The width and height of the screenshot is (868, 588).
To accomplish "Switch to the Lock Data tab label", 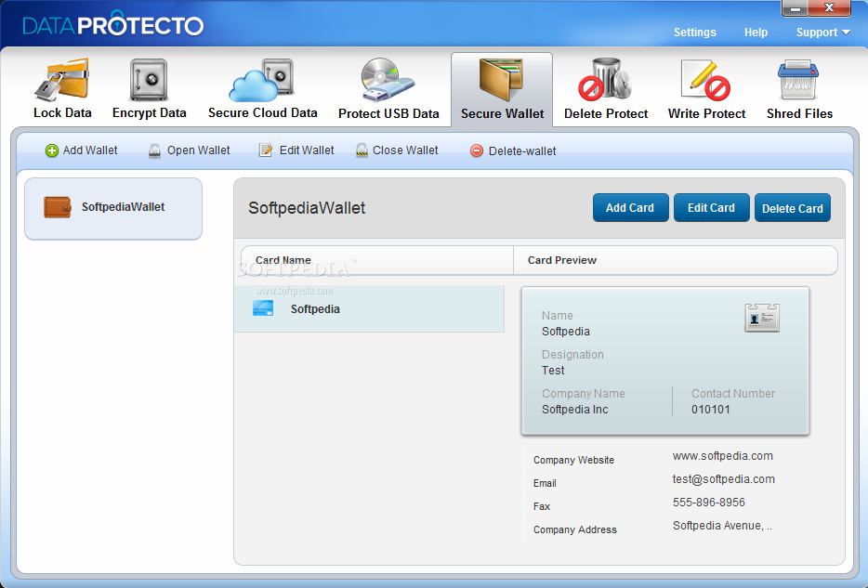I will [62, 112].
